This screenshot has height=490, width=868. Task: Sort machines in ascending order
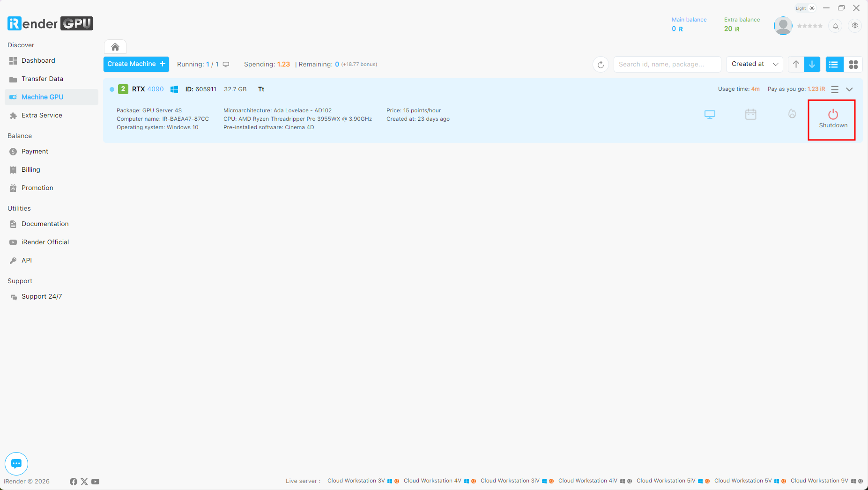796,64
